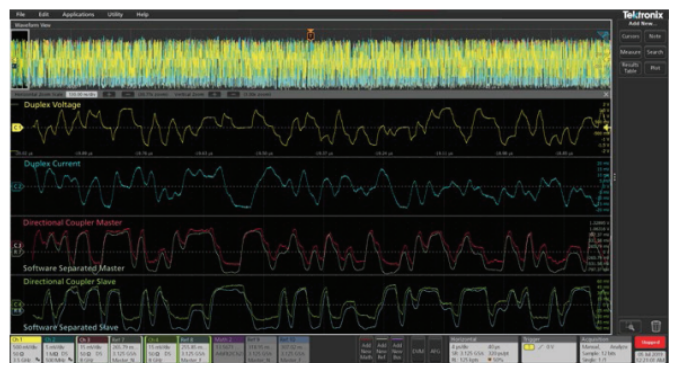This screenshot has width=683, height=372.
Task: Click the Search button
Action: pyautogui.click(x=655, y=52)
